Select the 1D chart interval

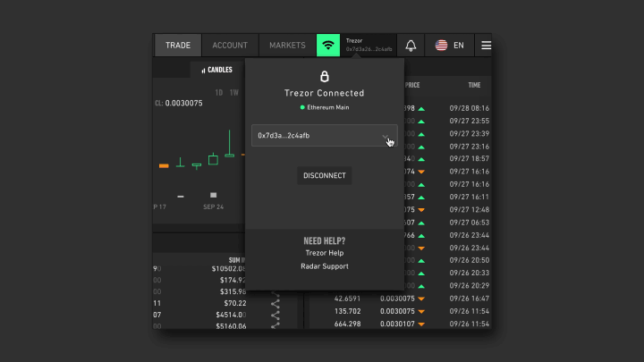[219, 93]
